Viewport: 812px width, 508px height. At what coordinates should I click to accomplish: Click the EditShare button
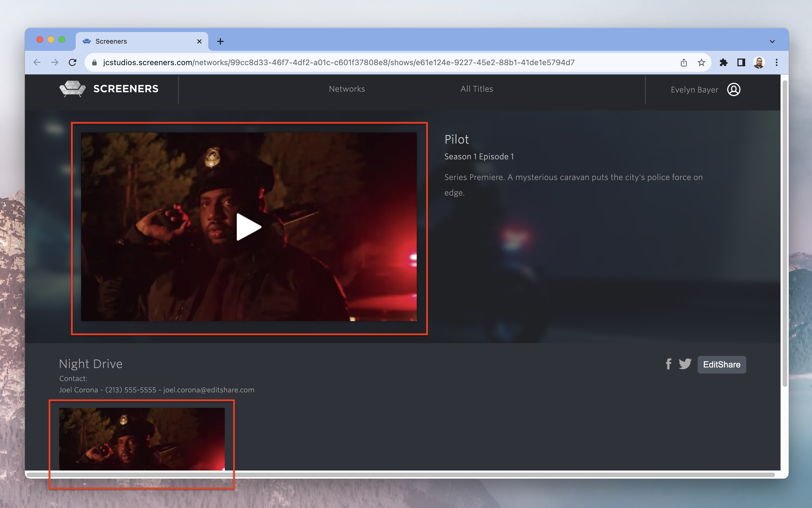[x=722, y=364]
